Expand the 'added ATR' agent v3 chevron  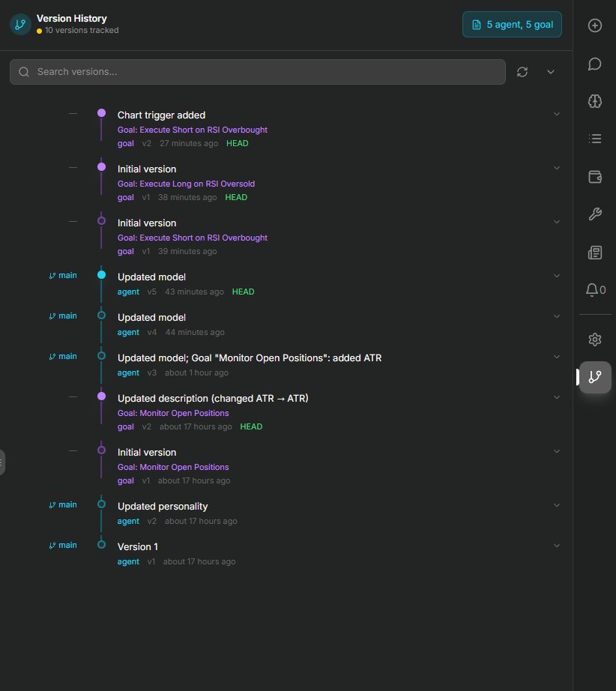click(x=557, y=357)
